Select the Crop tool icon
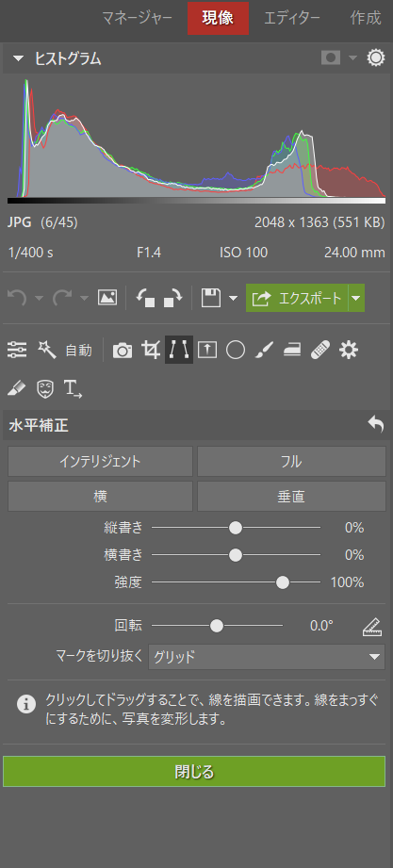 pos(151,350)
